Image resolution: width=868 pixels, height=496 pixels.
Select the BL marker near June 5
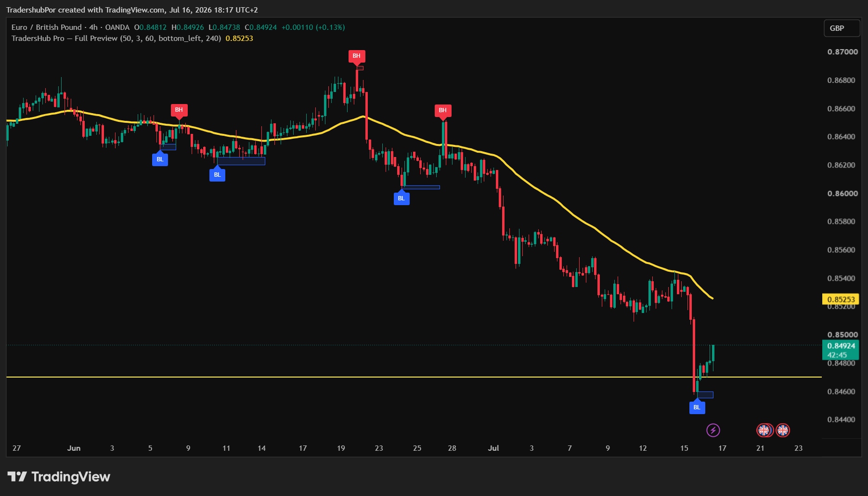pyautogui.click(x=160, y=159)
